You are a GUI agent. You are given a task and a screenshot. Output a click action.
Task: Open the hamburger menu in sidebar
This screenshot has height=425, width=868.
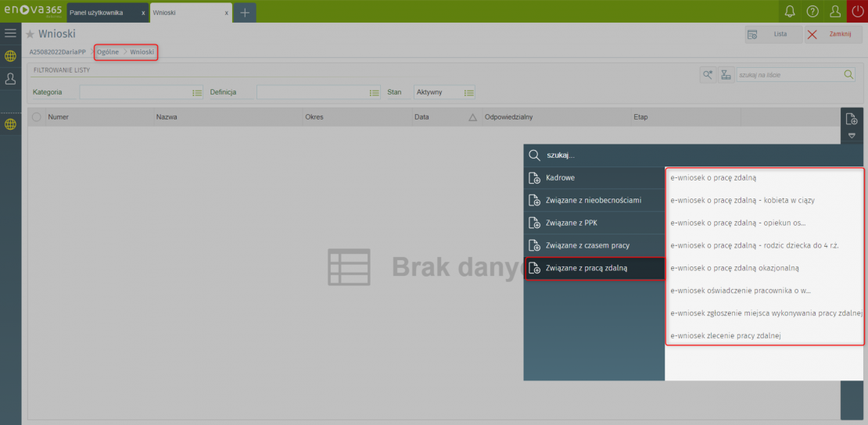10,33
